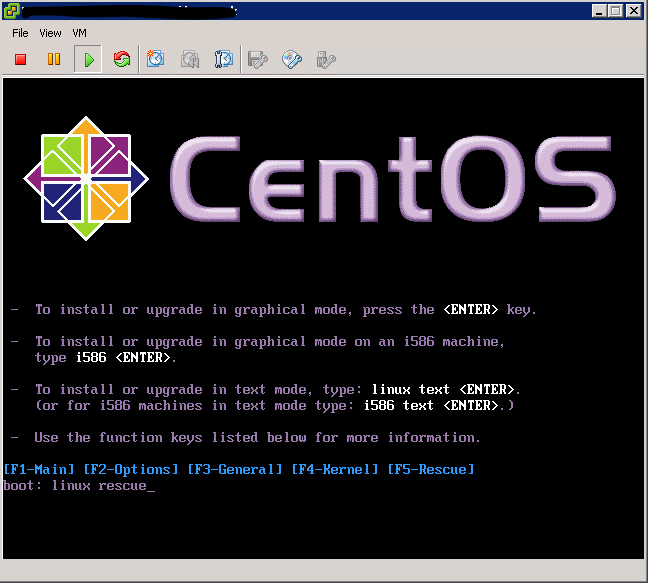Click the F3-General label
Viewport: 648px width, 584px height.
tap(235, 470)
